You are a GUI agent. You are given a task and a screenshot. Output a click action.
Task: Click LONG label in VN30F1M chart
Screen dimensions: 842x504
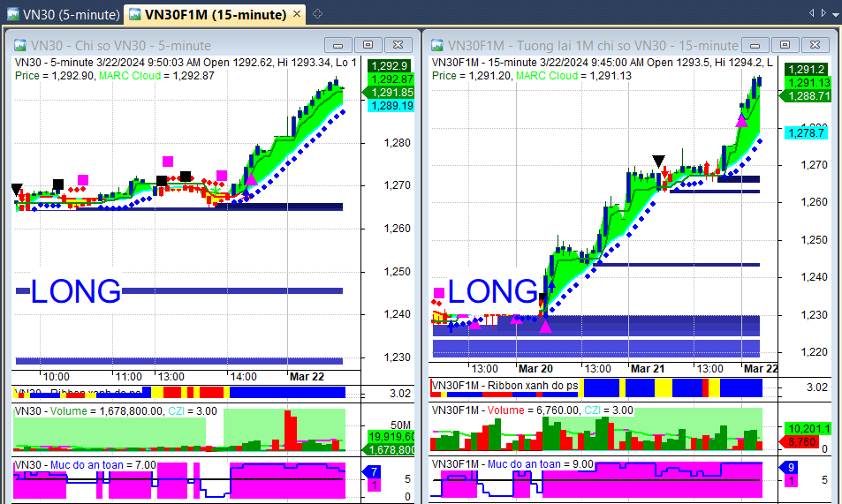(x=492, y=291)
